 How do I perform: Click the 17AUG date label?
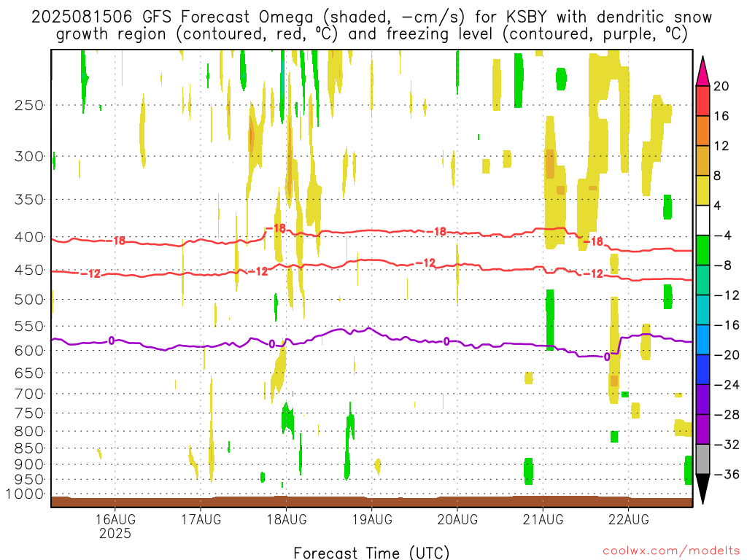point(201,519)
